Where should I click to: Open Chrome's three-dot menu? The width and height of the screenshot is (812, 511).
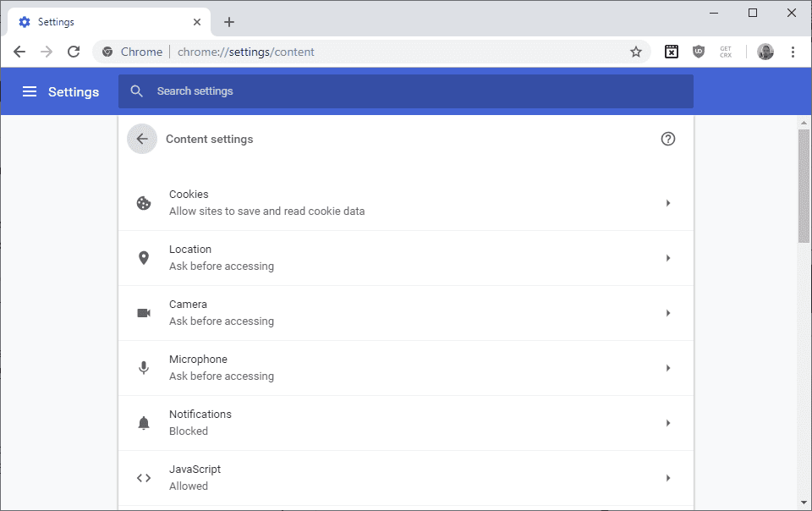[793, 52]
